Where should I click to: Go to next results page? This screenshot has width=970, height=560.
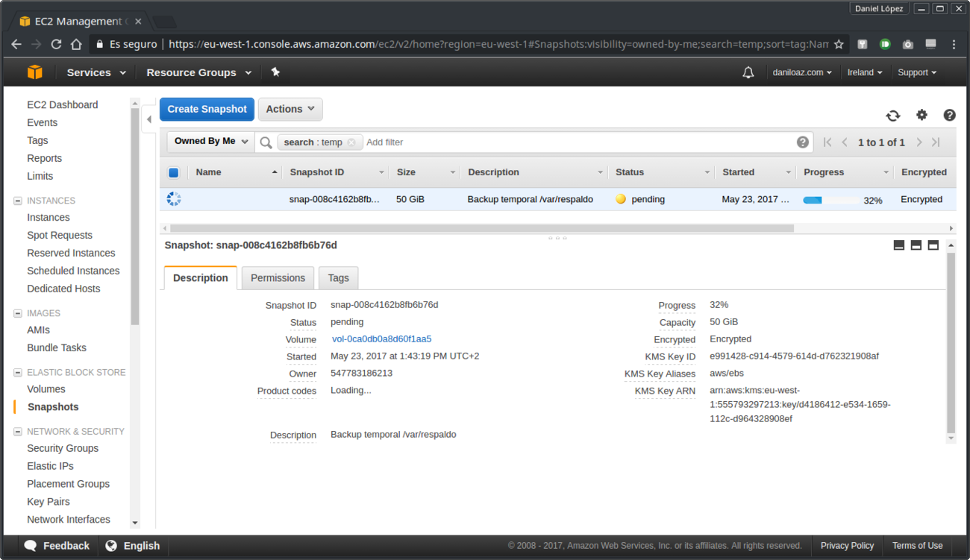click(x=919, y=142)
